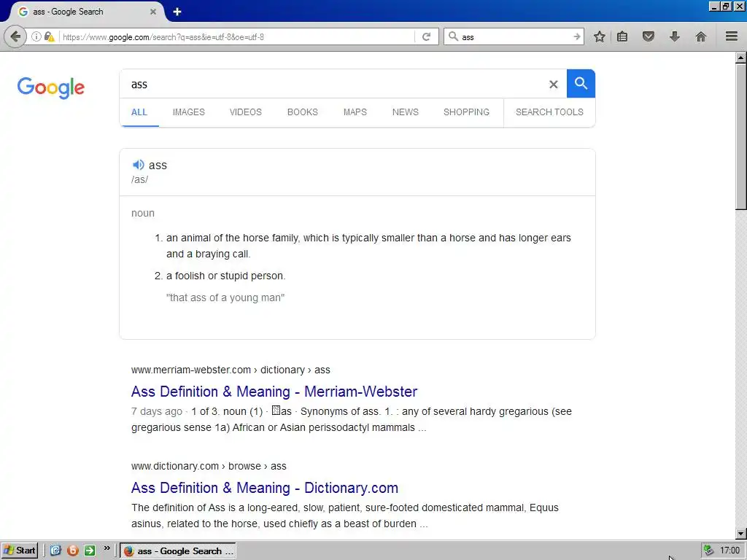Open the site information icon in address bar

point(36,36)
